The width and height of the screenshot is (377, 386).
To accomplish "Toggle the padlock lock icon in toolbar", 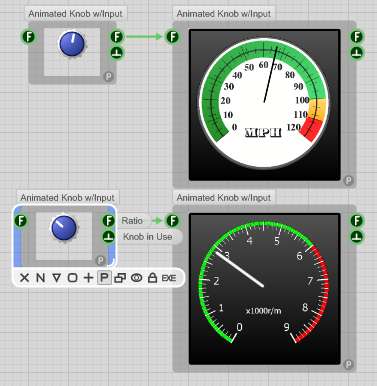I will click(x=152, y=277).
